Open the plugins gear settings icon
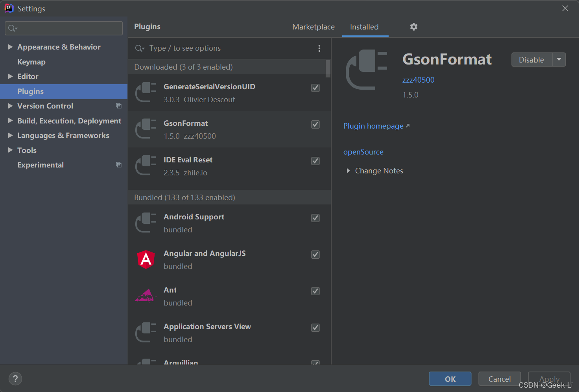Screen dimensions: 579x392 click(413, 27)
